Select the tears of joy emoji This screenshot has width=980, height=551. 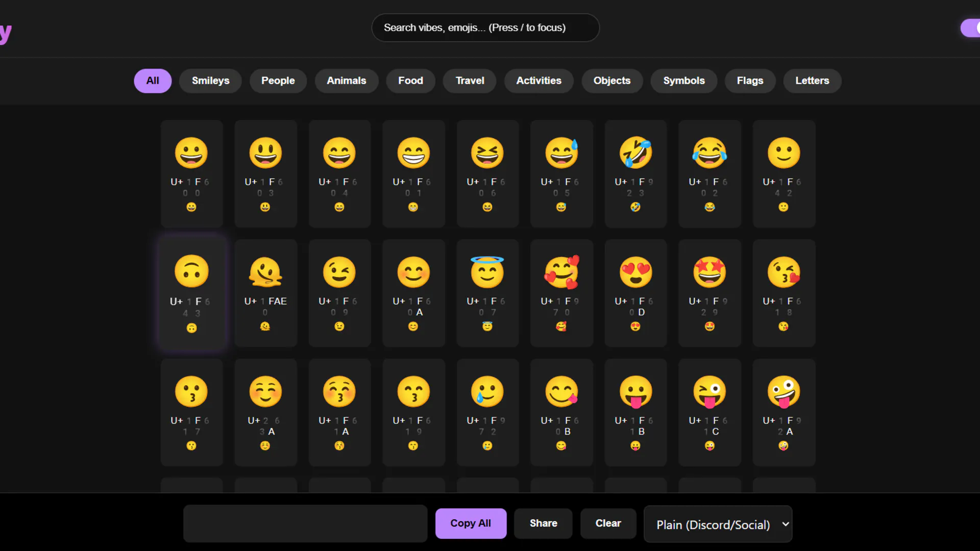709,173
